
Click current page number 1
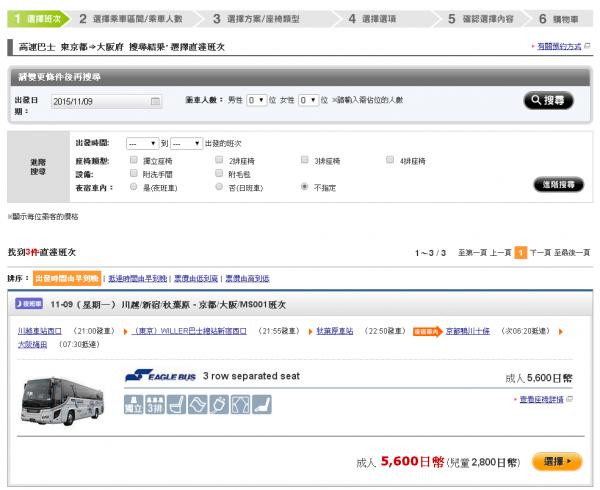click(521, 252)
